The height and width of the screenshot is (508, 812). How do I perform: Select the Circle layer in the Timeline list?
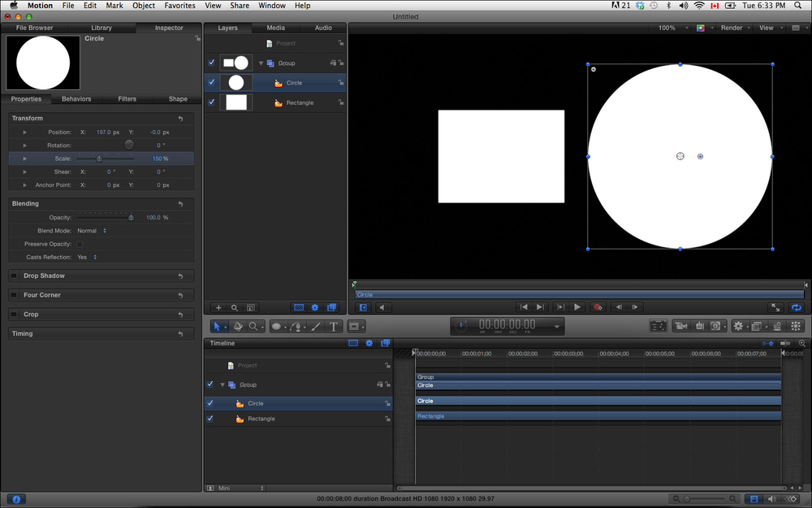tap(256, 403)
